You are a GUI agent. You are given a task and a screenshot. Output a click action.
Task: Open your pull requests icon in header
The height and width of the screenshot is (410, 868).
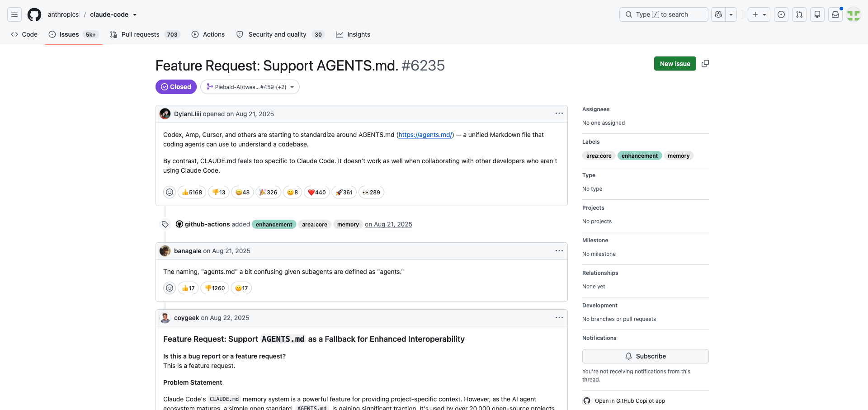[x=799, y=14]
